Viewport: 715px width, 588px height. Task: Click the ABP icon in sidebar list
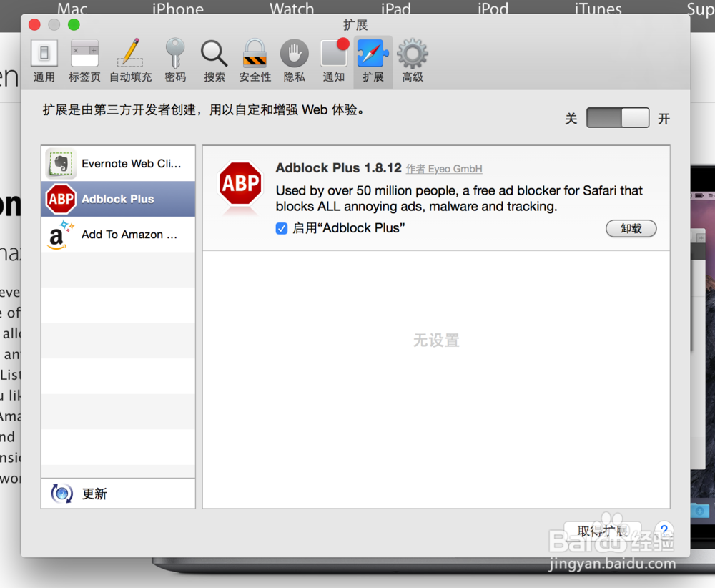[x=61, y=199]
